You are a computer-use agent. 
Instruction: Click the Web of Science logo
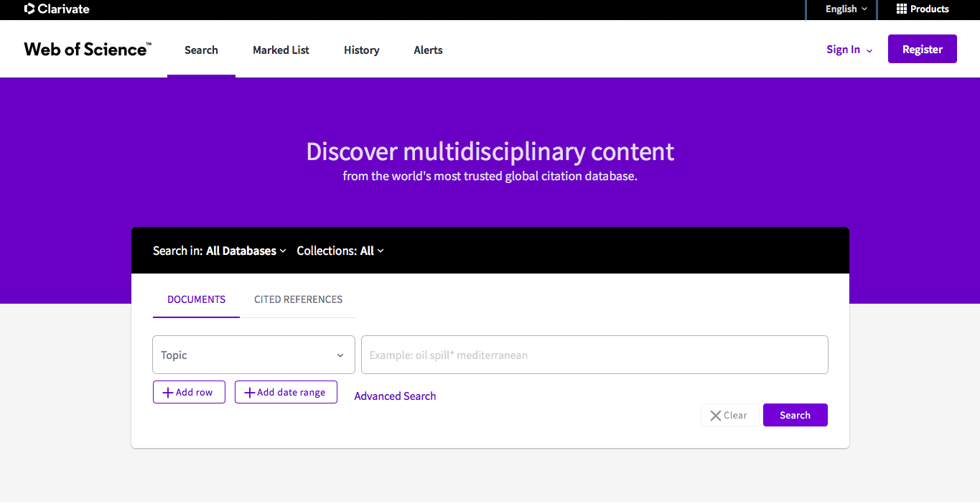point(88,50)
